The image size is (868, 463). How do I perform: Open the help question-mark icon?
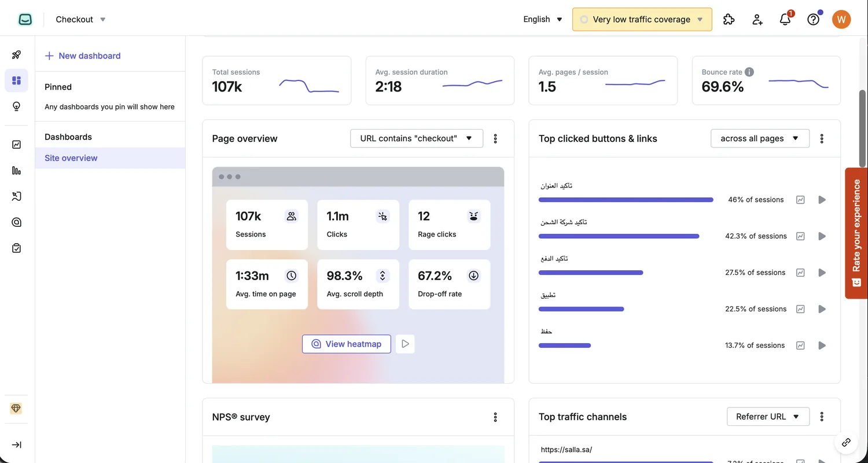tap(814, 19)
